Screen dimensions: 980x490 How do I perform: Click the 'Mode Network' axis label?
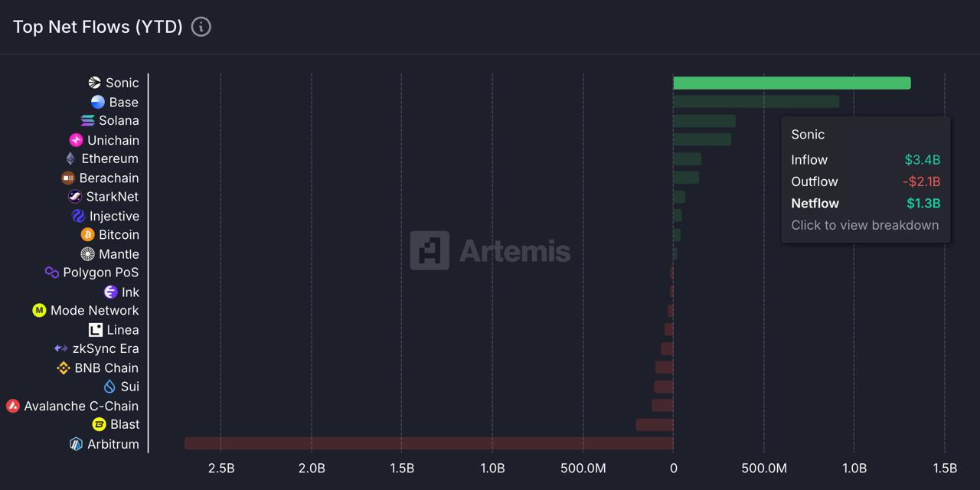95,310
